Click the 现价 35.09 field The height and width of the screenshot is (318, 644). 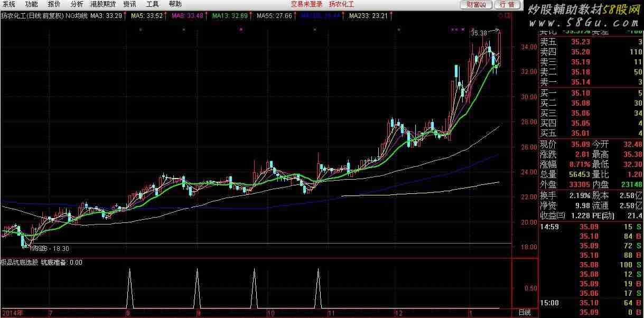coord(565,144)
